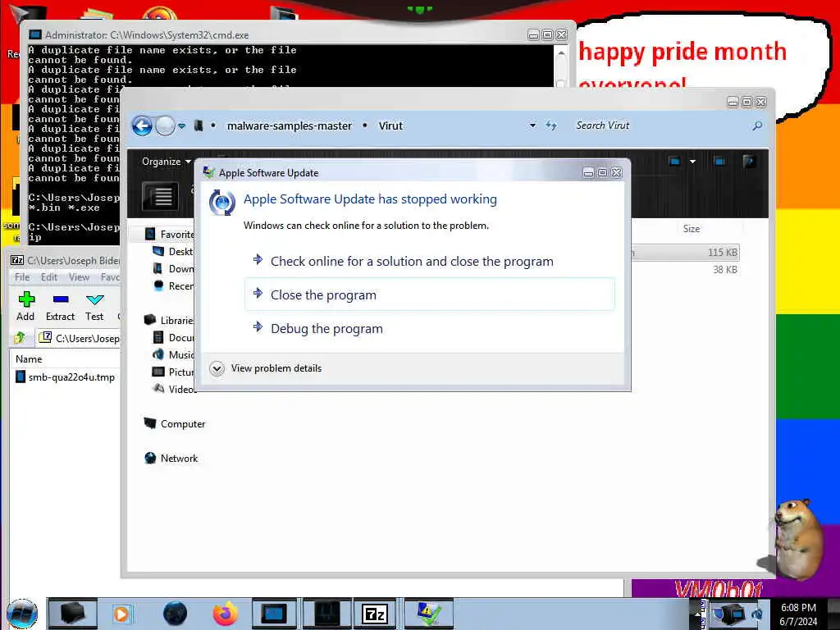Check online for a solution and close the program
The image size is (840, 630).
click(x=429, y=262)
